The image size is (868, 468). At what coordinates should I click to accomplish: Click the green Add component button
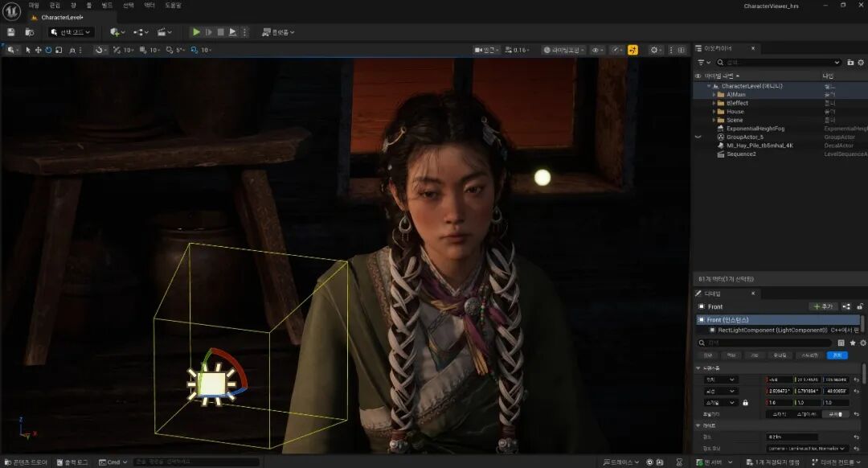coord(823,306)
